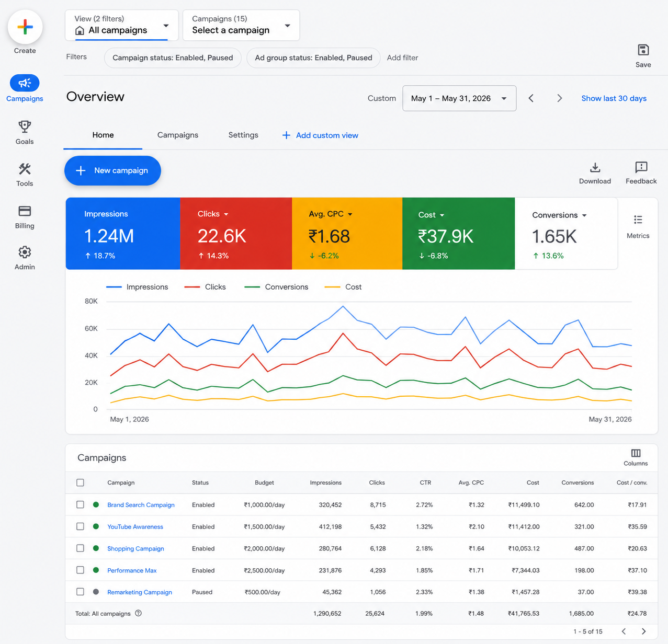The height and width of the screenshot is (644, 668).
Task: Click next page arrow in table footer
Action: tap(644, 631)
